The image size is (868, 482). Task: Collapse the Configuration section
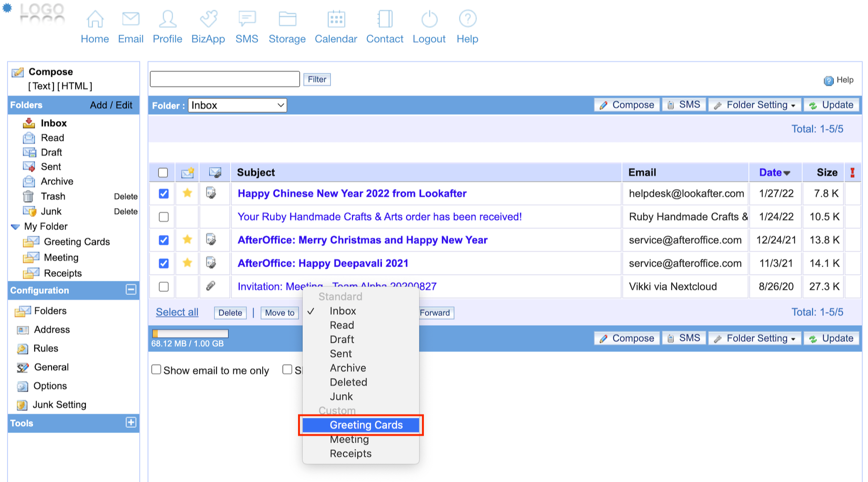tap(131, 290)
